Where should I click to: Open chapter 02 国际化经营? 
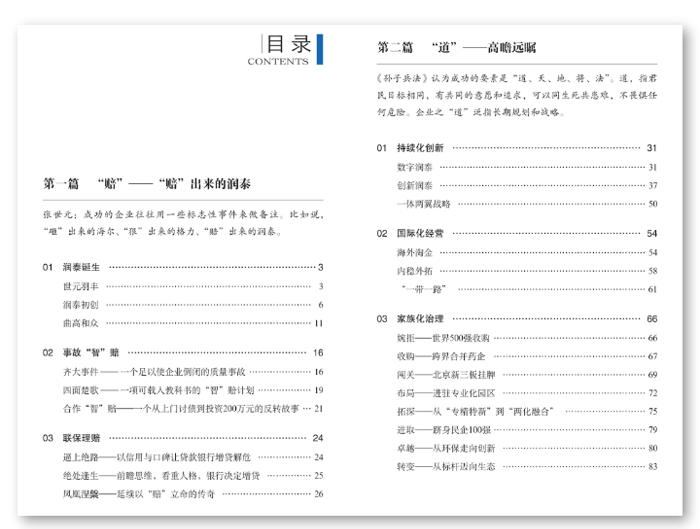421,233
